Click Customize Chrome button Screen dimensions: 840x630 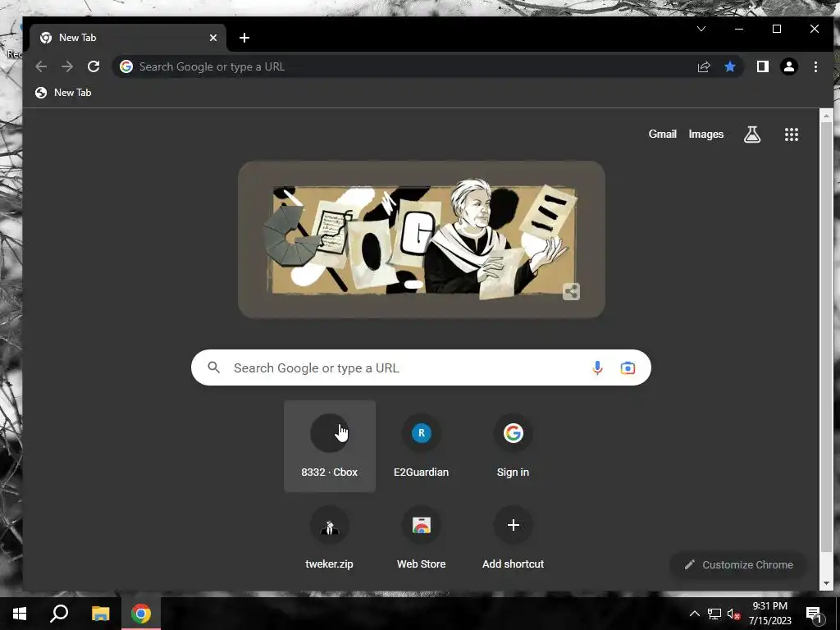[738, 564]
